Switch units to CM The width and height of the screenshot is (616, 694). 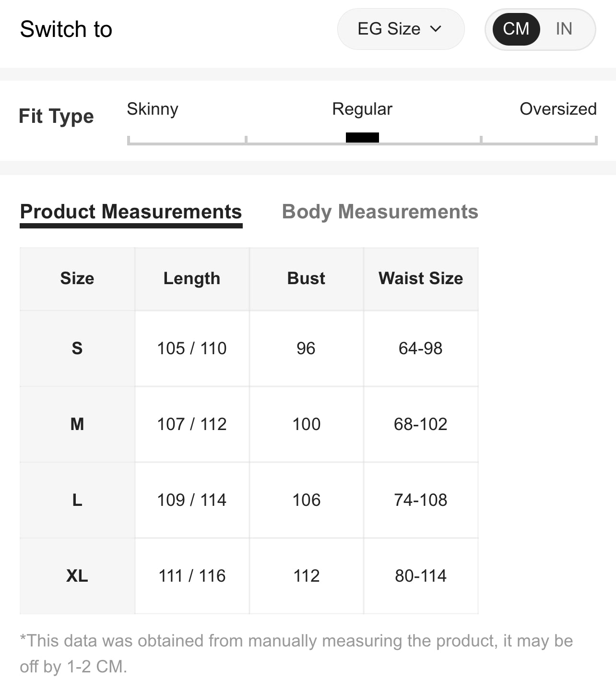[x=516, y=29]
